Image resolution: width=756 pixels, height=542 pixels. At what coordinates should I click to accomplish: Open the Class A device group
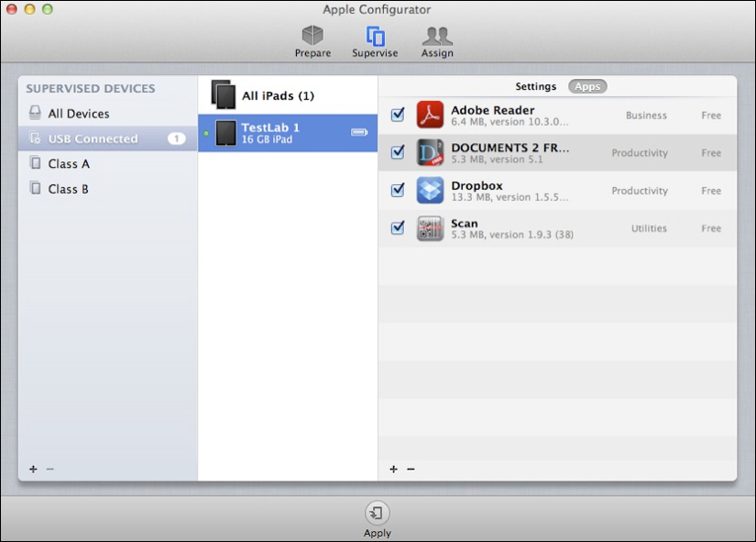click(107, 163)
